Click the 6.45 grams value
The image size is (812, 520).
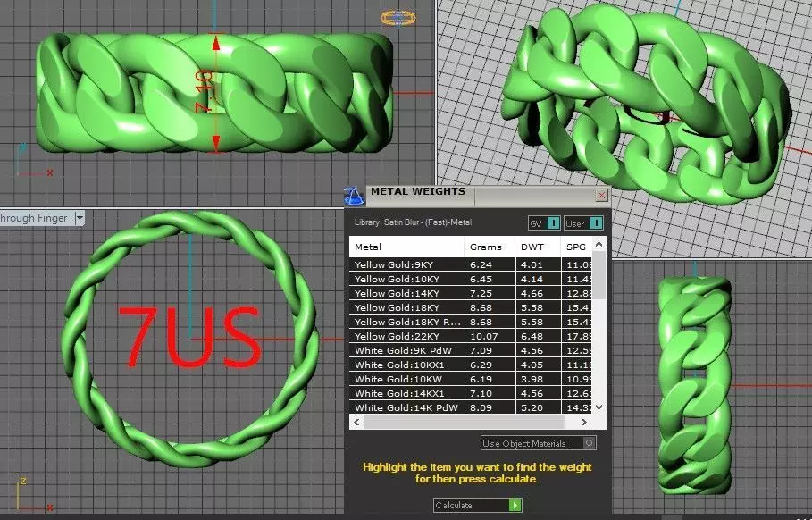[481, 279]
